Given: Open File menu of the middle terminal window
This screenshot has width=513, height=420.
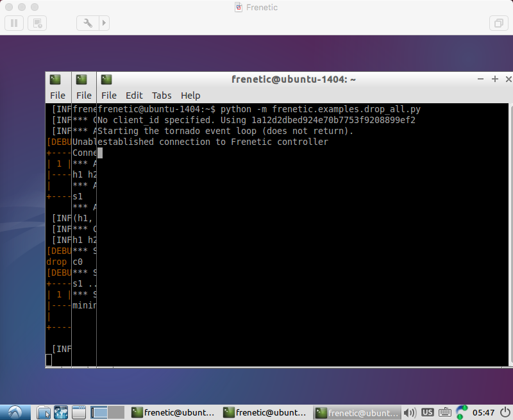Looking at the screenshot, I should [x=84, y=96].
